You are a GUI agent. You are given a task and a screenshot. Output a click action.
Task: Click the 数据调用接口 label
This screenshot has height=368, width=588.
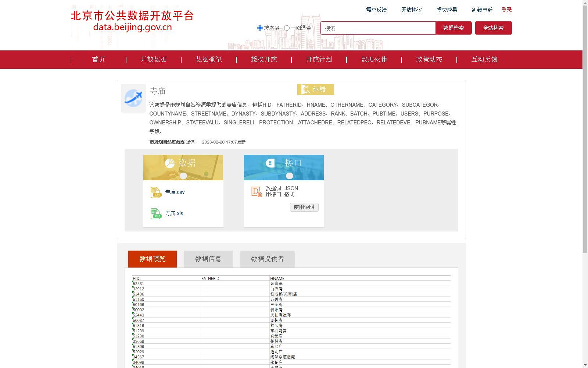tap(273, 191)
